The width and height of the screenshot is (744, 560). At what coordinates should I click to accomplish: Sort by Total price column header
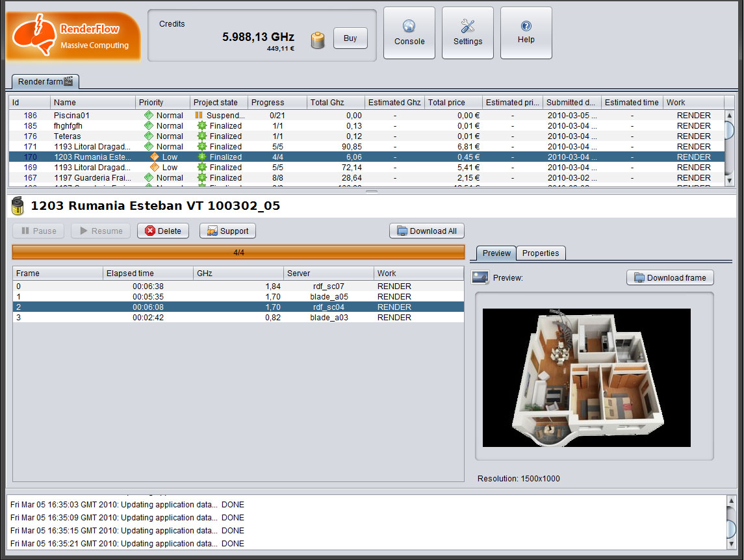pos(453,102)
